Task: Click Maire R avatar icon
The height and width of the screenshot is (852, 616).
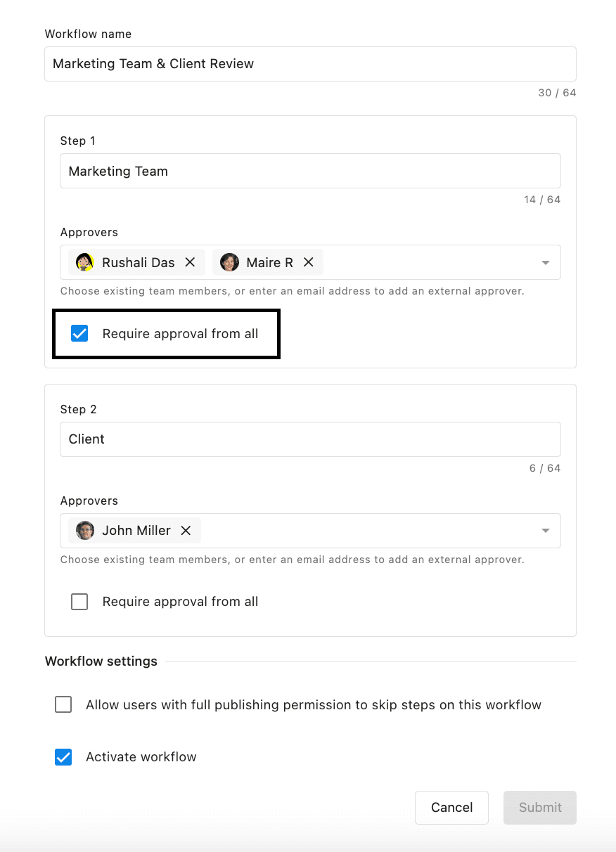Action: click(229, 262)
